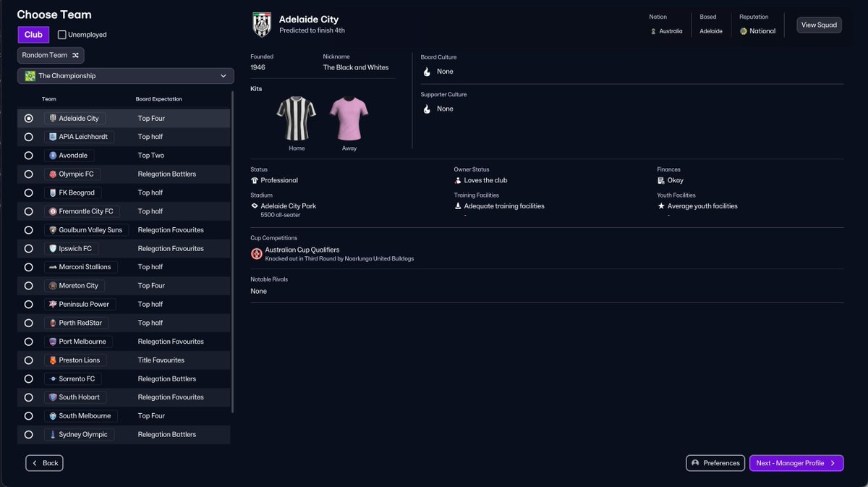Screen dimensions: 868x487
Task: Click the Championship league logo in dropdown
Action: pyautogui.click(x=30, y=76)
